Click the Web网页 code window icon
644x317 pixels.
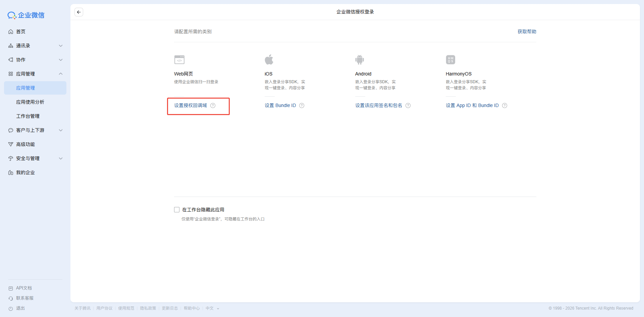tap(179, 60)
